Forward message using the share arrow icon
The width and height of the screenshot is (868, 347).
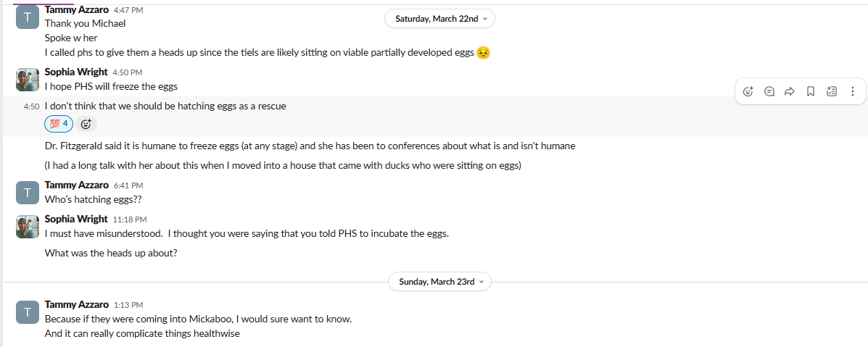[x=790, y=91]
